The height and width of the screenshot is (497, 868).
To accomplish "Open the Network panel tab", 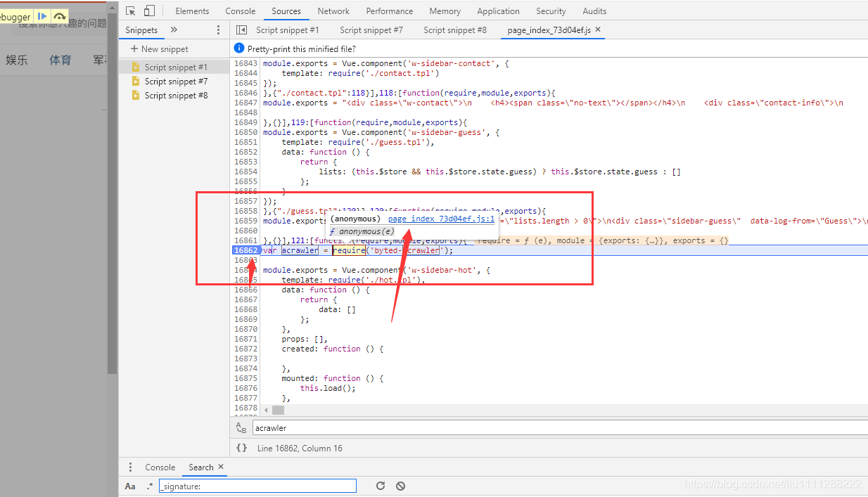I will click(333, 11).
